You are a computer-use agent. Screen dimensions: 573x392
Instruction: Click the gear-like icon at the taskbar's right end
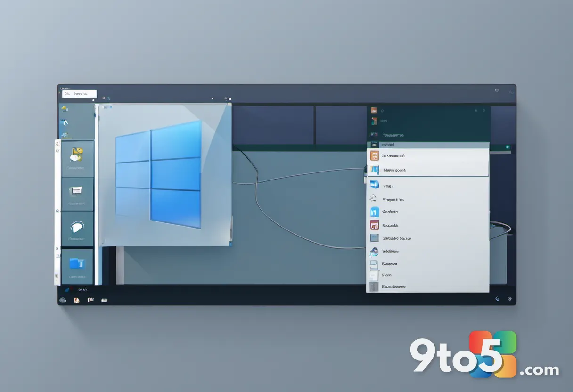pyautogui.click(x=509, y=299)
